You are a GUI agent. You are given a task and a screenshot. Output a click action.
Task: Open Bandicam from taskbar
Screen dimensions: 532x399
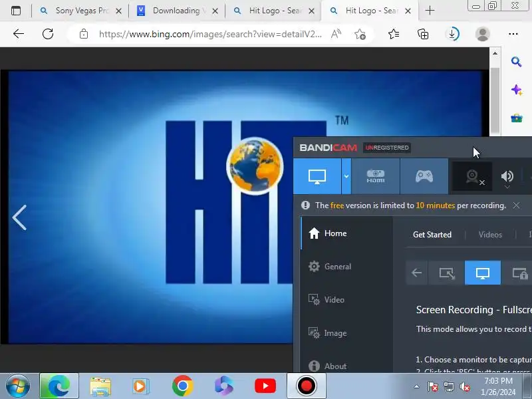[x=307, y=386]
